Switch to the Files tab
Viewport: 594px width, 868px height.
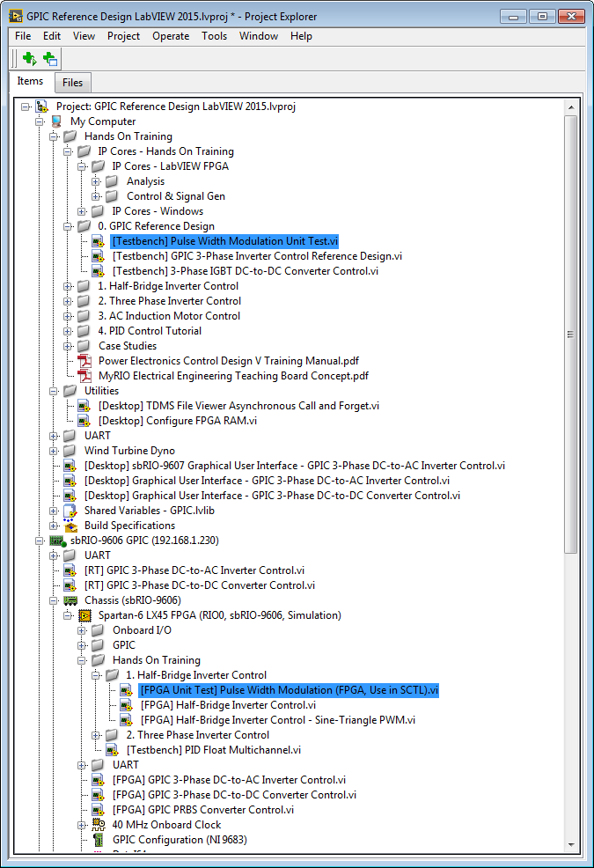click(x=72, y=83)
